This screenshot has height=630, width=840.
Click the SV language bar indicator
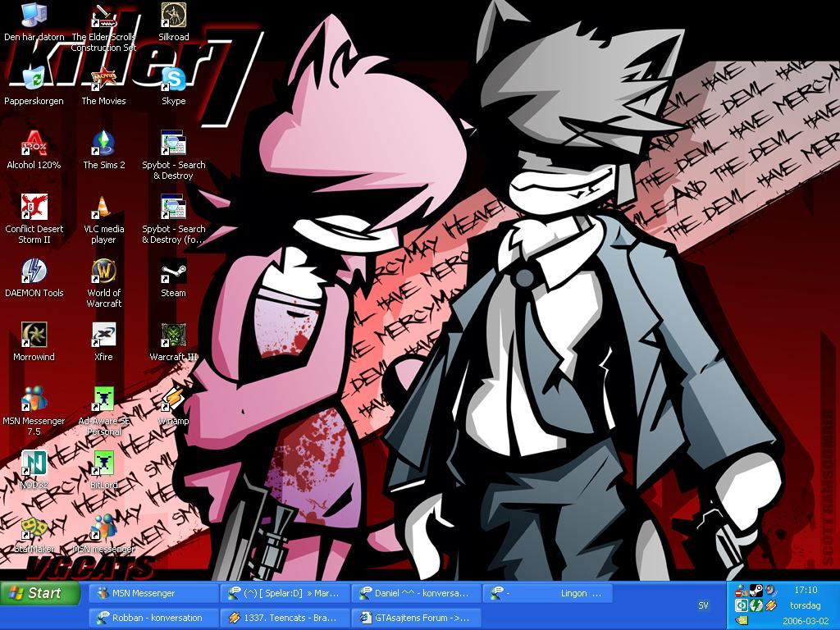(x=703, y=605)
